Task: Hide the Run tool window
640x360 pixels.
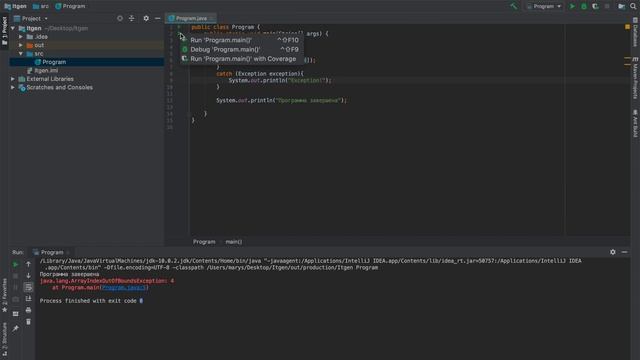Action: (624, 252)
